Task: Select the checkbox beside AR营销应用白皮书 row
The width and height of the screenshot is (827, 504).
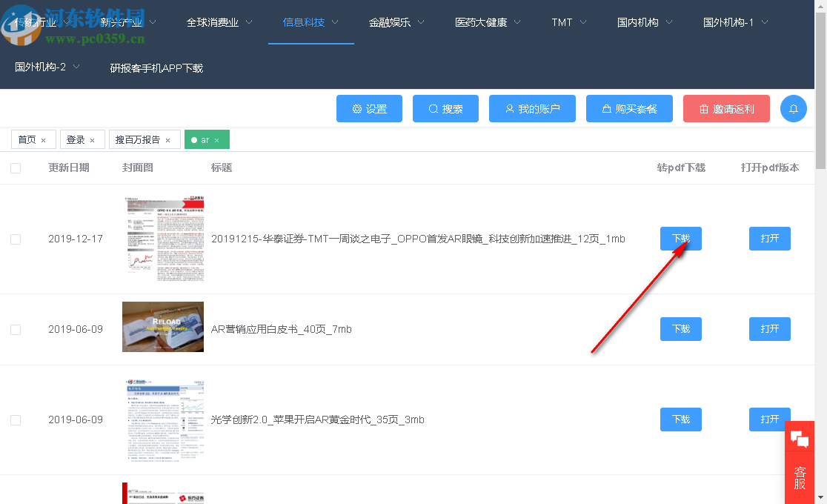Action: coord(16,328)
